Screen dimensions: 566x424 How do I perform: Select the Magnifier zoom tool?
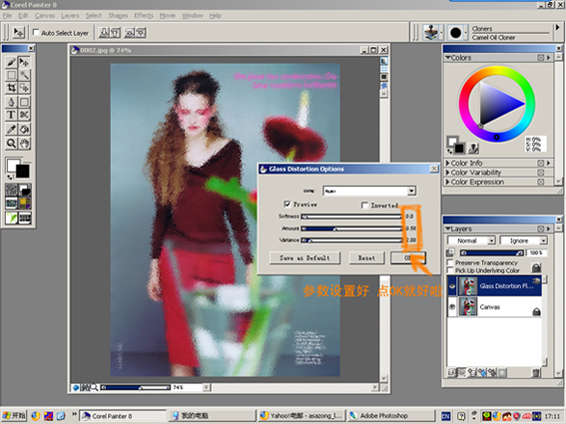pos(11,144)
